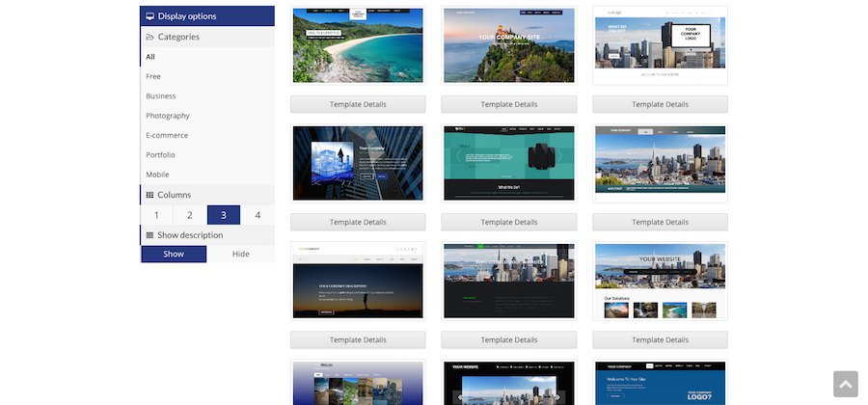Viewport: 868px width, 405px height.
Task: Open the Photography category
Action: tap(207, 116)
